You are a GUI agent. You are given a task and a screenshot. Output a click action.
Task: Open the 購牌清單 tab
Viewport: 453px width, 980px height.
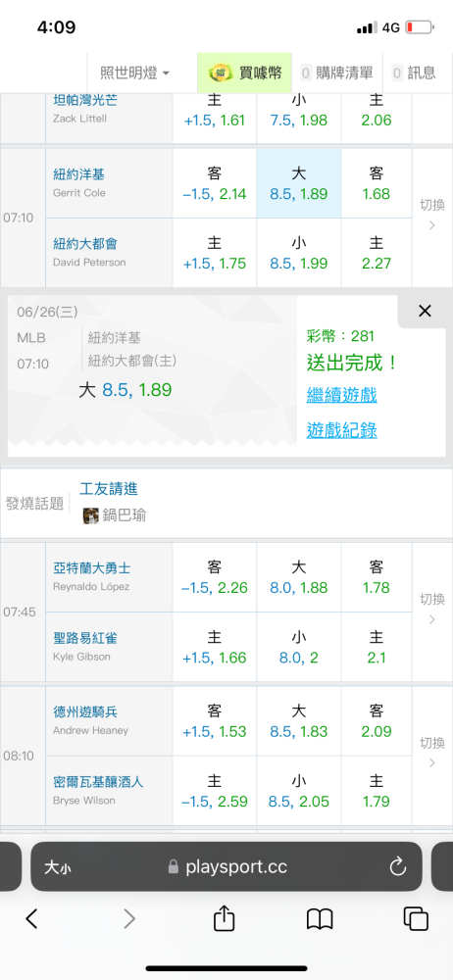click(x=336, y=73)
